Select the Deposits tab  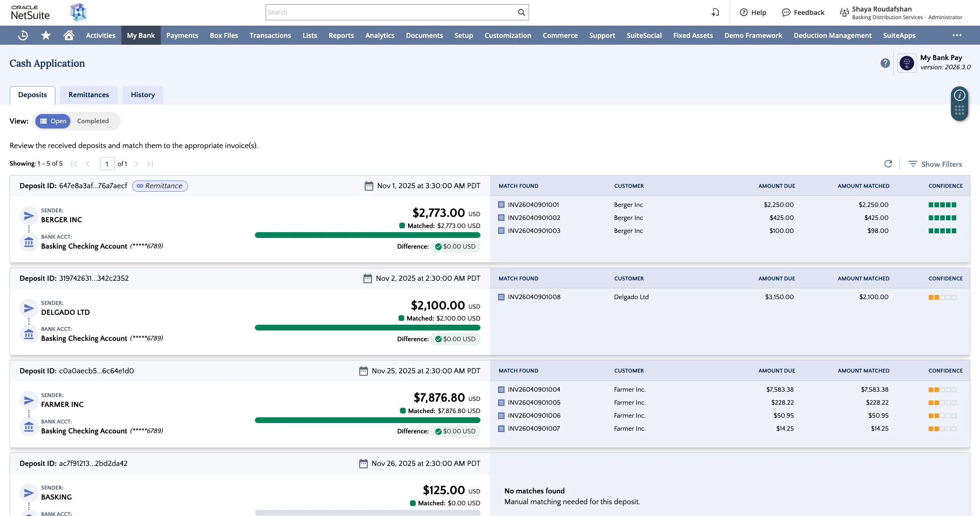tap(33, 95)
